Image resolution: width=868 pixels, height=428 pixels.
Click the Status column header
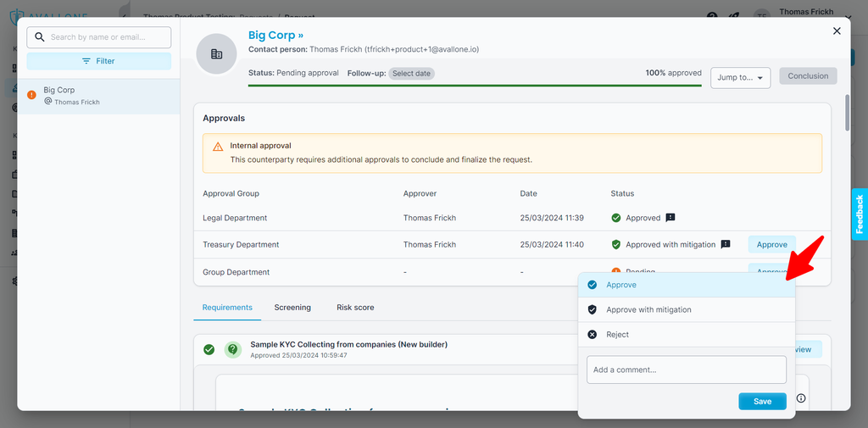pyautogui.click(x=622, y=193)
